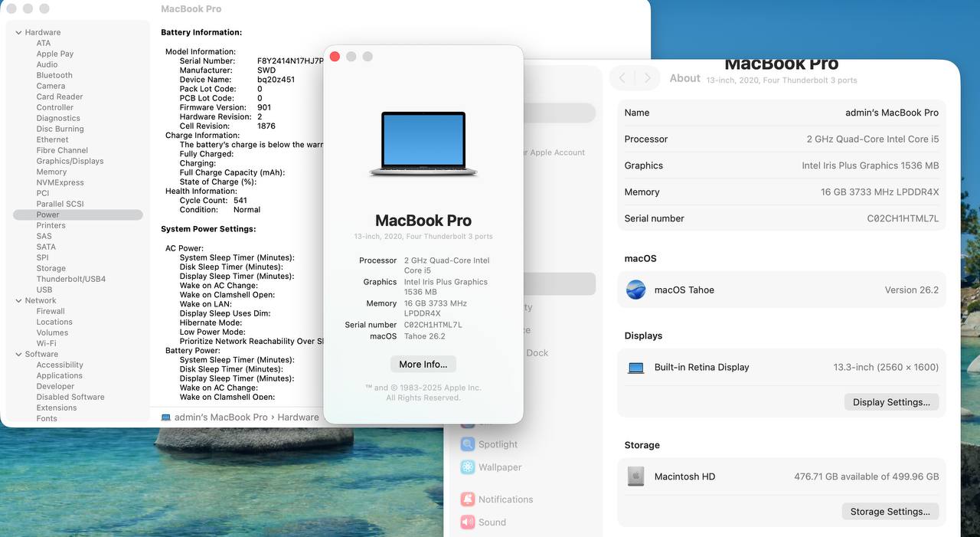The height and width of the screenshot is (537, 980).
Task: Select Printers in Hardware list
Action: [51, 225]
